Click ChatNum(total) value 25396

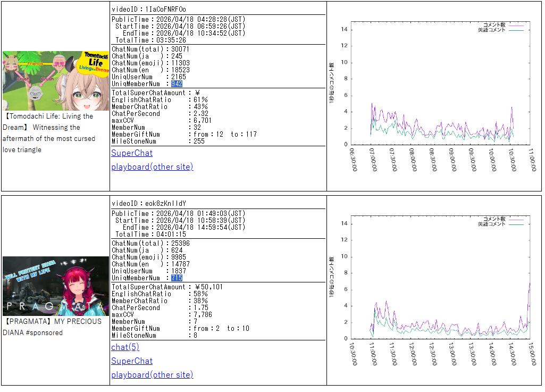180,244
